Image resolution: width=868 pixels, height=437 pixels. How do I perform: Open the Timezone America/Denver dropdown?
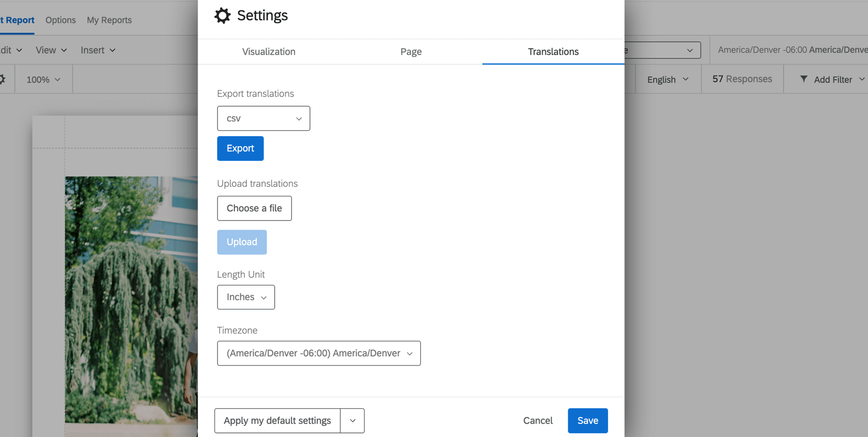[319, 353]
